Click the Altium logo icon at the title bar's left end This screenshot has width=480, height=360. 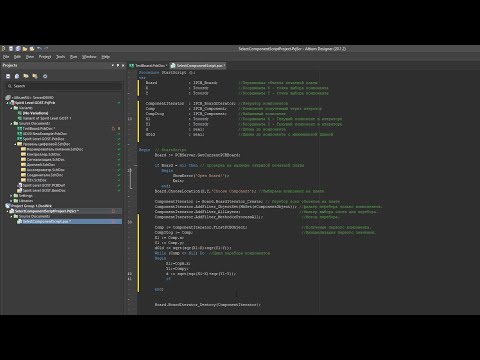pos(3,49)
